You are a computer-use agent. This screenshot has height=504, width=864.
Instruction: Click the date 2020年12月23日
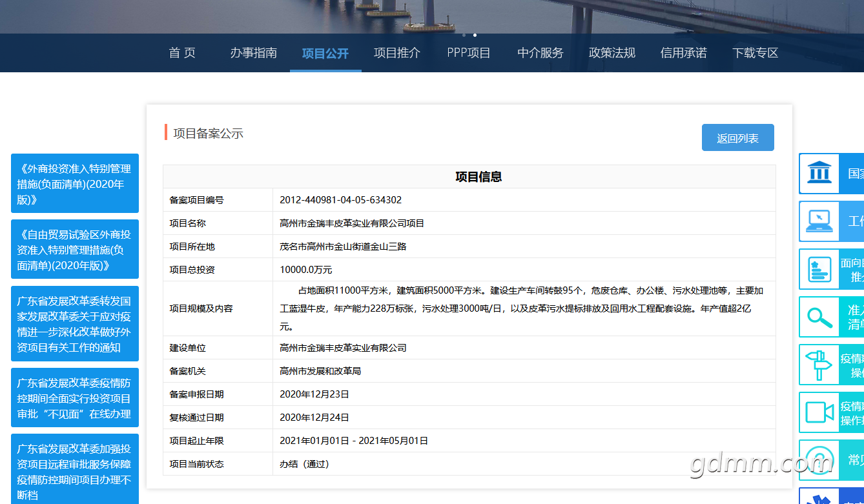(314, 394)
